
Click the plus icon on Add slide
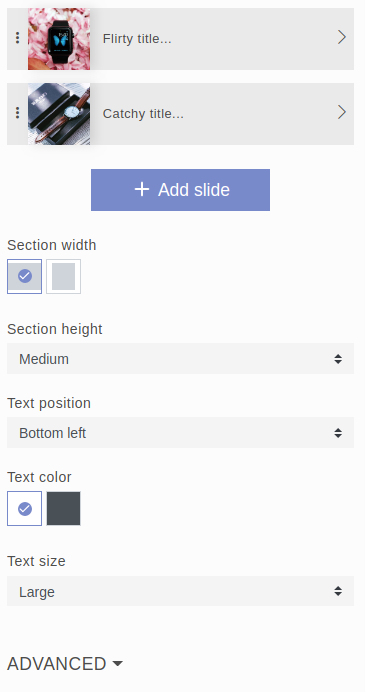142,189
